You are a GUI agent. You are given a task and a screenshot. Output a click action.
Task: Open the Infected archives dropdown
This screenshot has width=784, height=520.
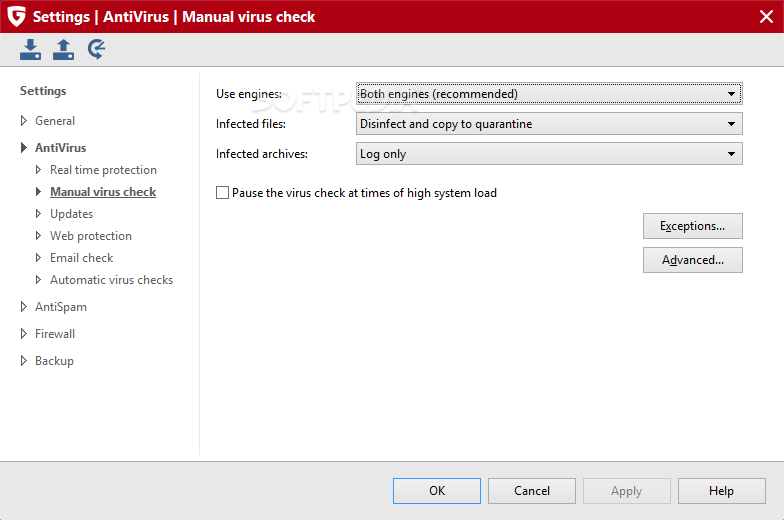click(x=549, y=154)
